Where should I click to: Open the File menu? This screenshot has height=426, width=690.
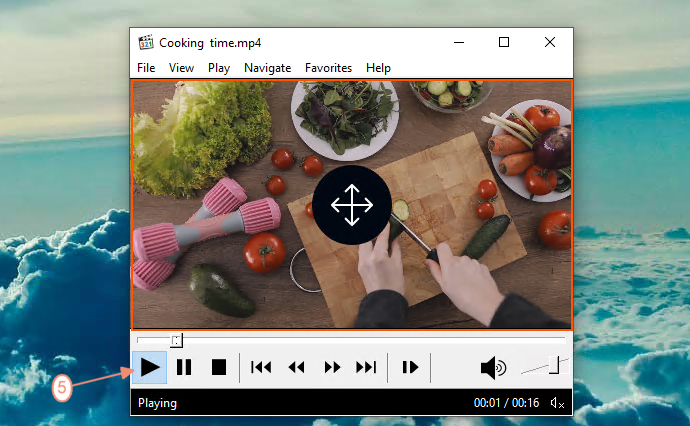(x=146, y=68)
